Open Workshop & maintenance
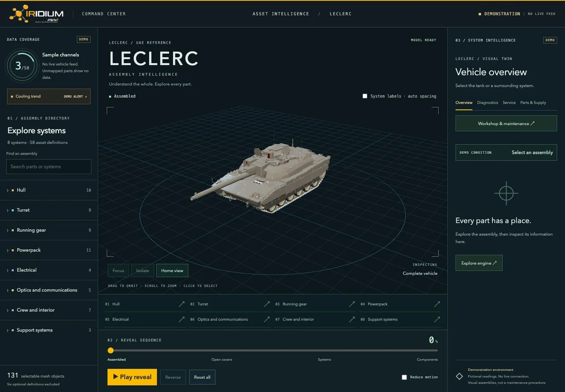The image size is (565, 392). (506, 123)
